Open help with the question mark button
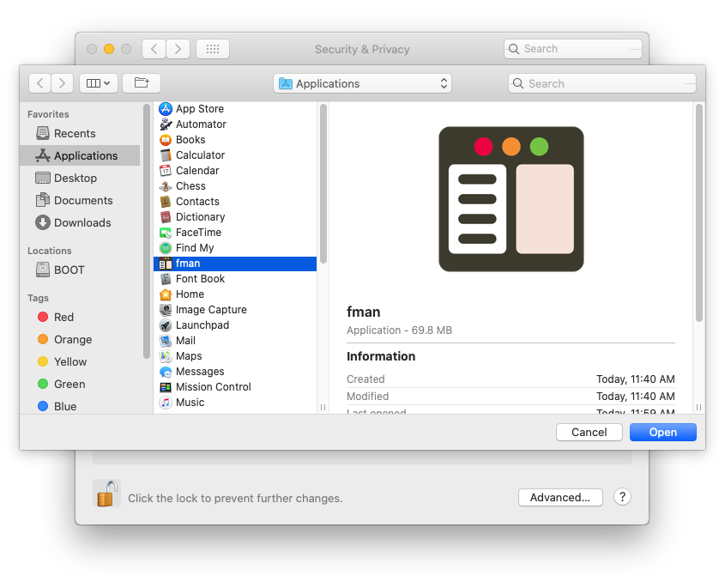Screen dimensions: 725x588 click(x=622, y=497)
